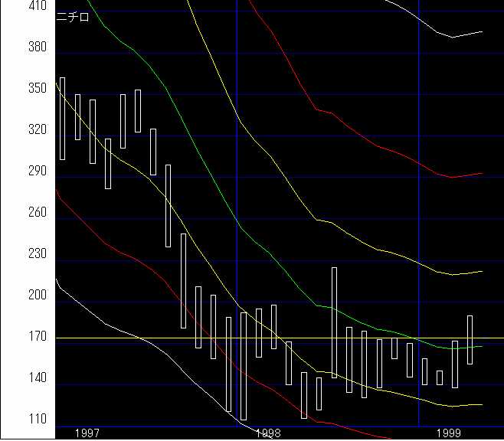Click the tallest 1998 candlestick peaking near 220
This screenshot has width=504, height=441.
click(334, 322)
